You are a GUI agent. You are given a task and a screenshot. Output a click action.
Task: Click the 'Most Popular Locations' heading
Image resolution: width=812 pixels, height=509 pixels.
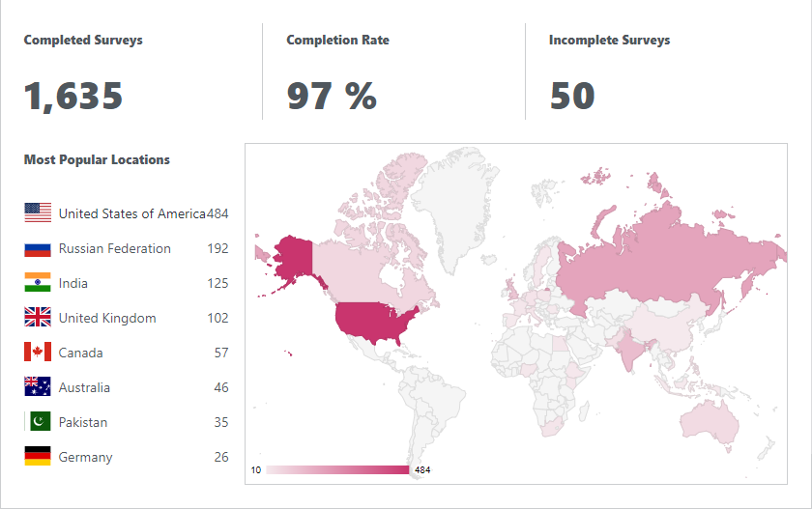pyautogui.click(x=97, y=159)
